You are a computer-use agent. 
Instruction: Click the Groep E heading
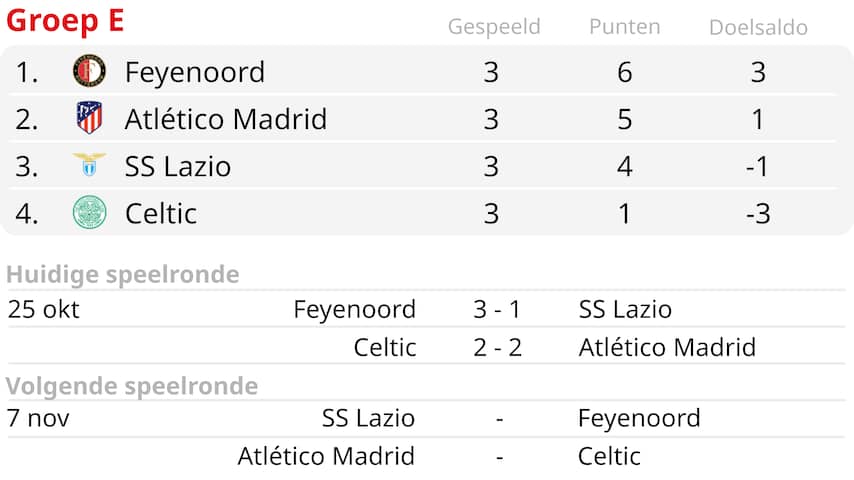65,21
